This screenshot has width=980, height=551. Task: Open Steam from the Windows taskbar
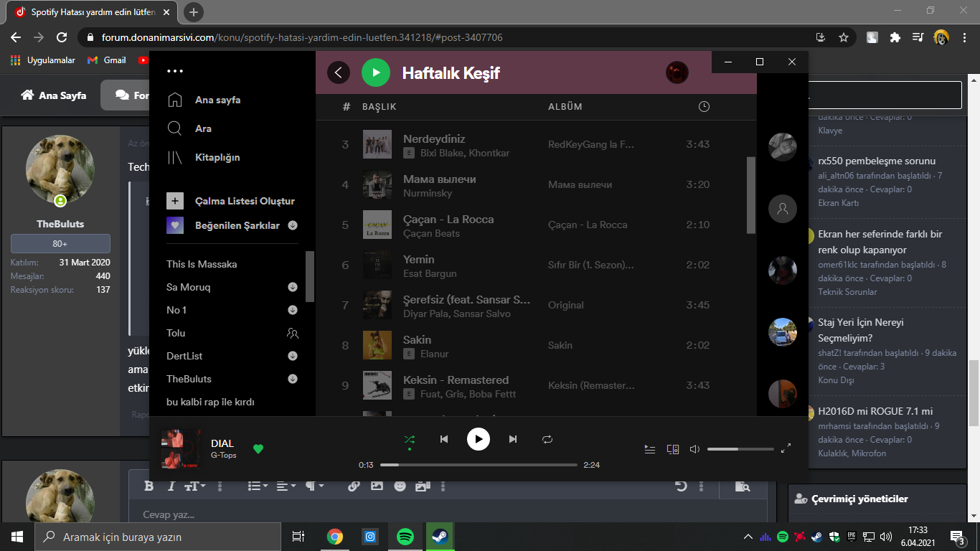(439, 537)
